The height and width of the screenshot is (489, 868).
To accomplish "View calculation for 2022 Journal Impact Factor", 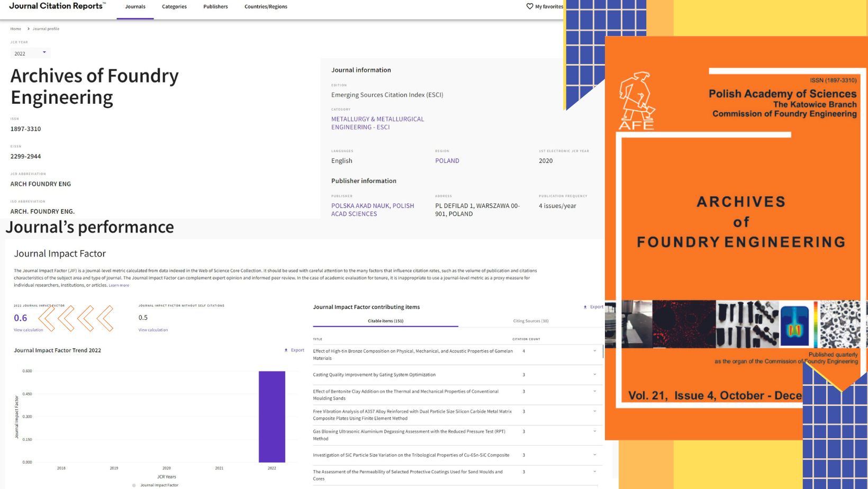I will click(29, 330).
